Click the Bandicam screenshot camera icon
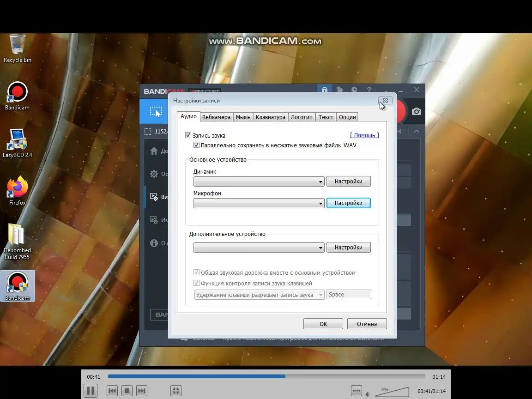 click(x=416, y=111)
